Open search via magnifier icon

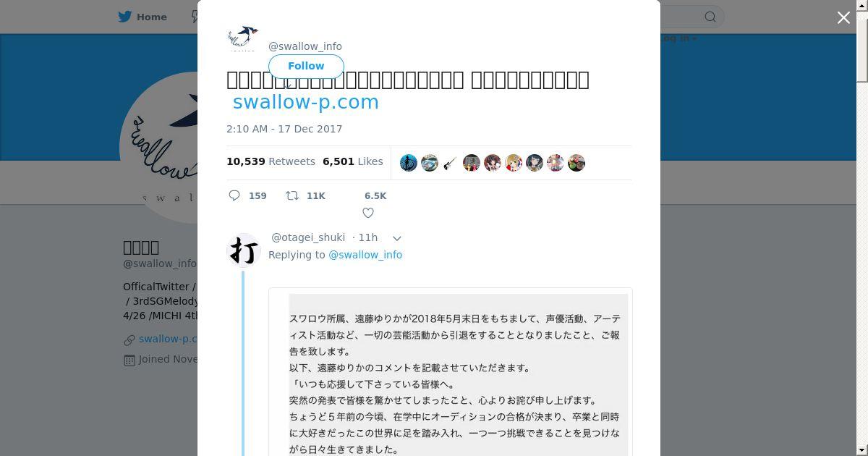tap(710, 17)
